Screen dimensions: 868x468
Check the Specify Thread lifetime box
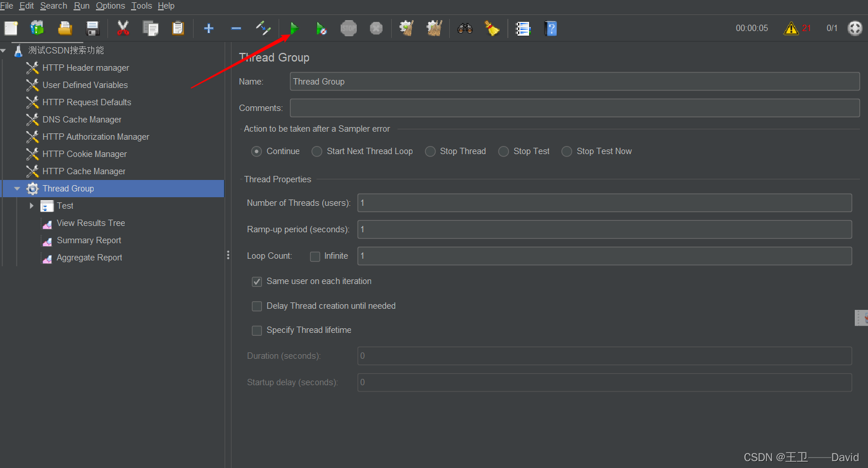[x=257, y=331]
